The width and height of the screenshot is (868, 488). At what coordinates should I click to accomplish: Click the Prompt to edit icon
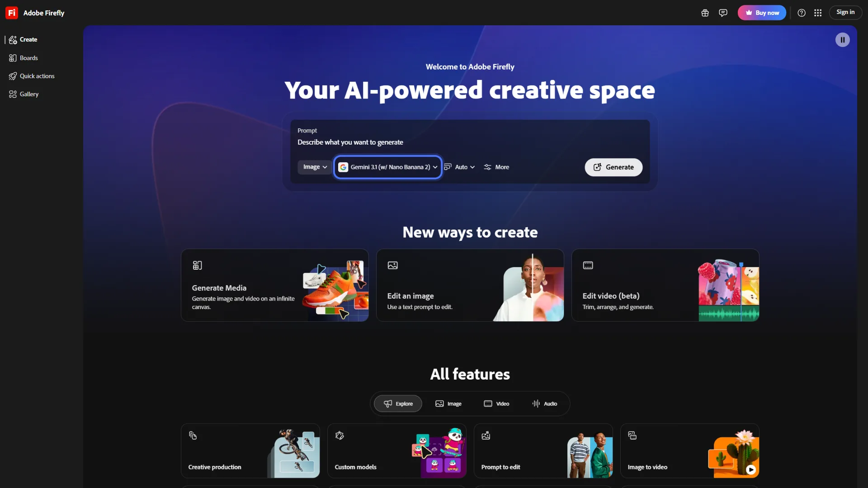pyautogui.click(x=486, y=436)
